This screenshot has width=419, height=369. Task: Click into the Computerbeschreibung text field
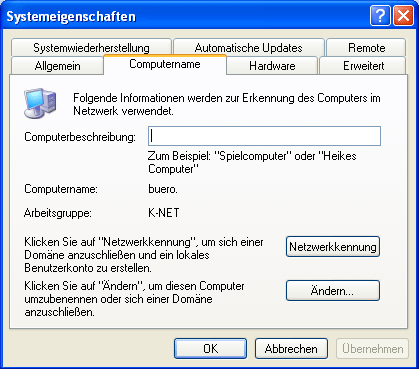point(264,136)
